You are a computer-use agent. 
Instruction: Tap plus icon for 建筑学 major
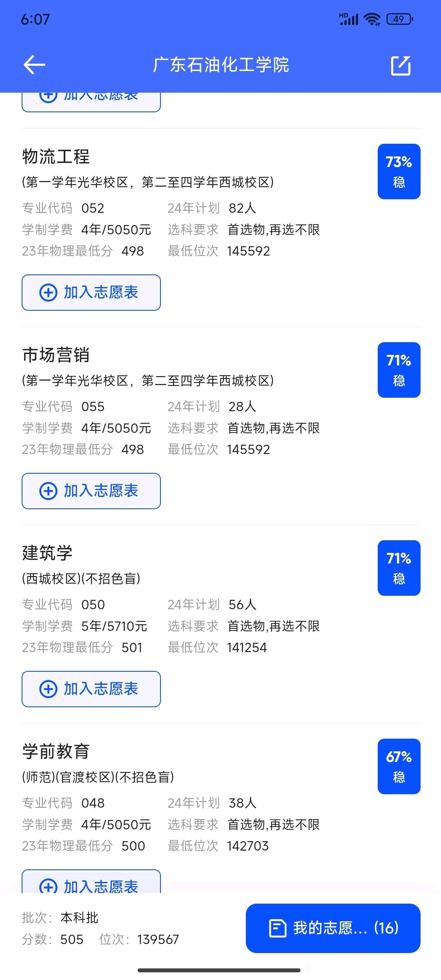[48, 689]
